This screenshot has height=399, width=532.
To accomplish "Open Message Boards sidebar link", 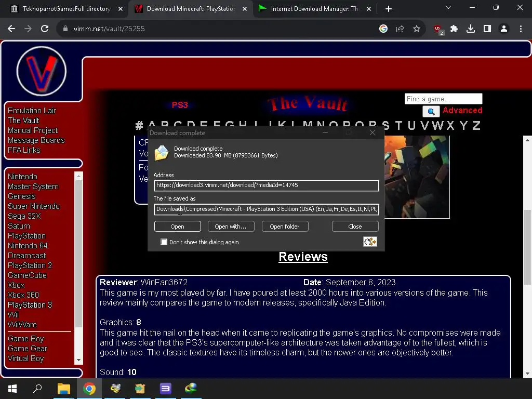I will tap(36, 140).
